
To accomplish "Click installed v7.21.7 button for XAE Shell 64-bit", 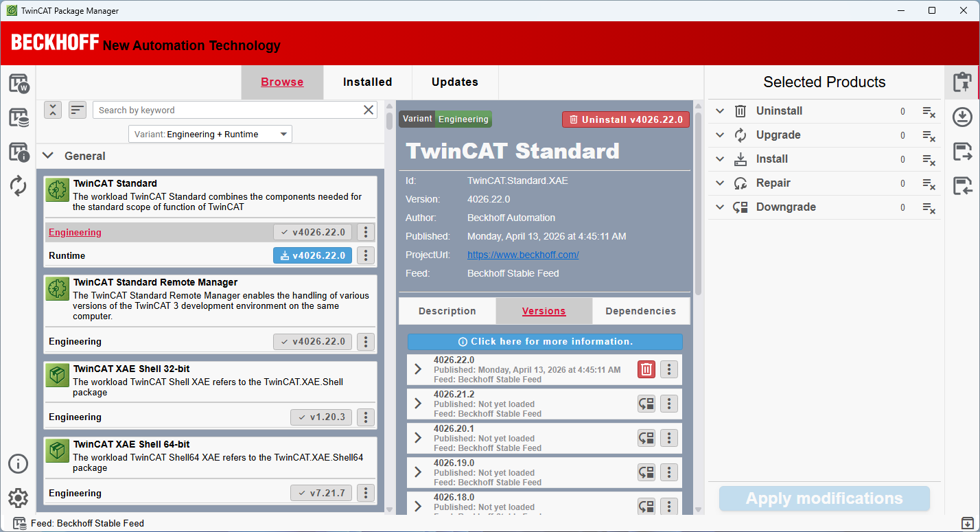I will tap(321, 493).
